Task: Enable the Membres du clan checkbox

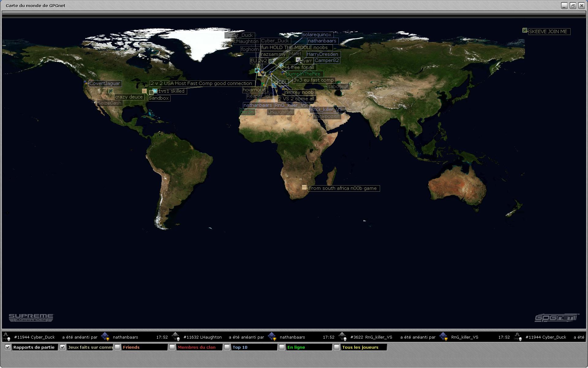Action: tap(172, 347)
